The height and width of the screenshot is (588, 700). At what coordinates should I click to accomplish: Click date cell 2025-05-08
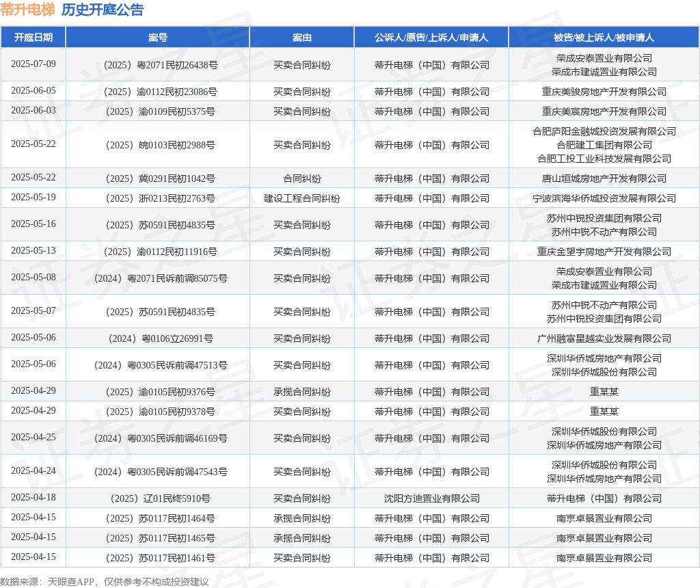point(33,278)
